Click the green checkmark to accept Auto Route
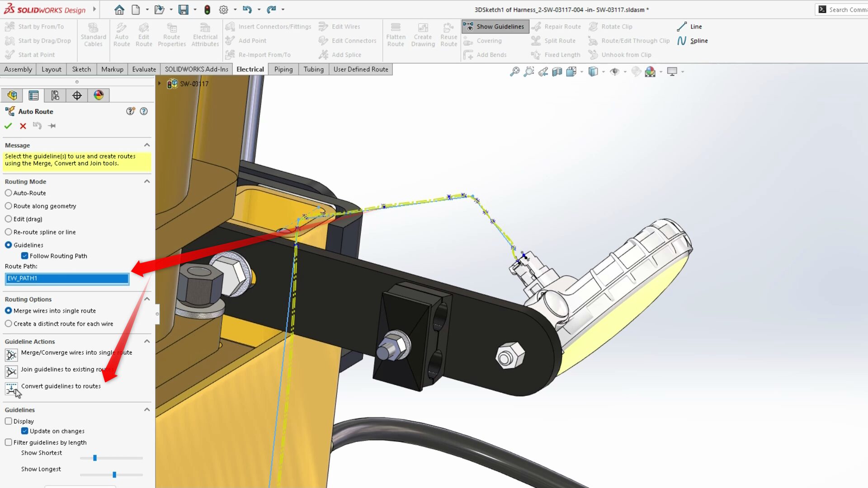Screen dimensions: 868x488 point(8,126)
